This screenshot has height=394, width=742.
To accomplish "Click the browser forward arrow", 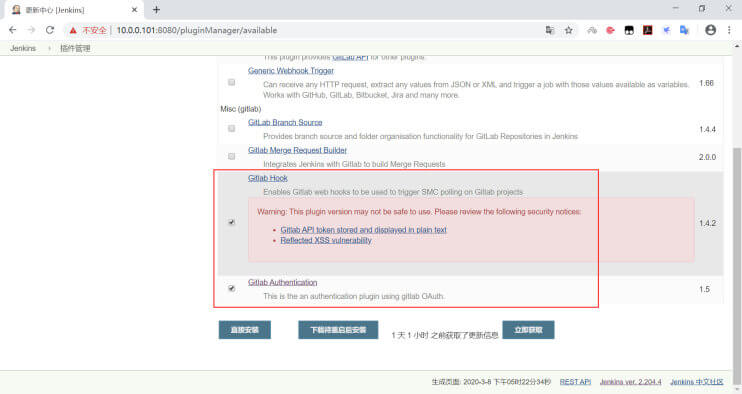I will (x=31, y=30).
